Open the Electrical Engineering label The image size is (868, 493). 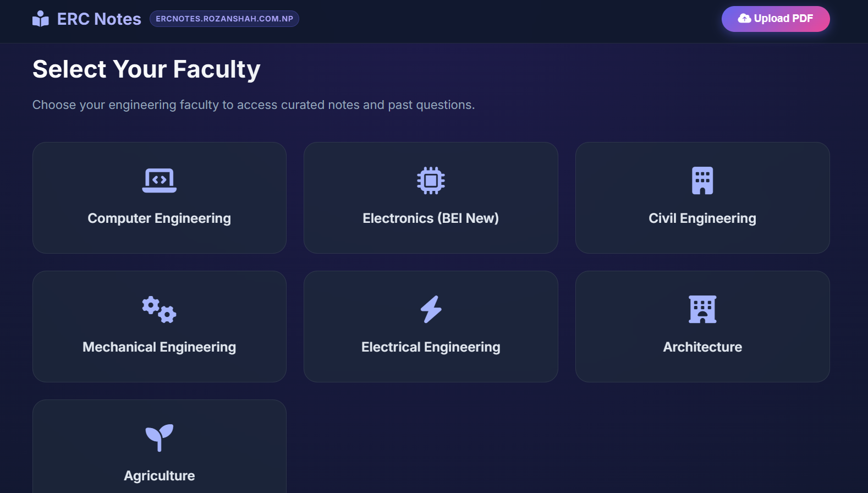coord(431,347)
